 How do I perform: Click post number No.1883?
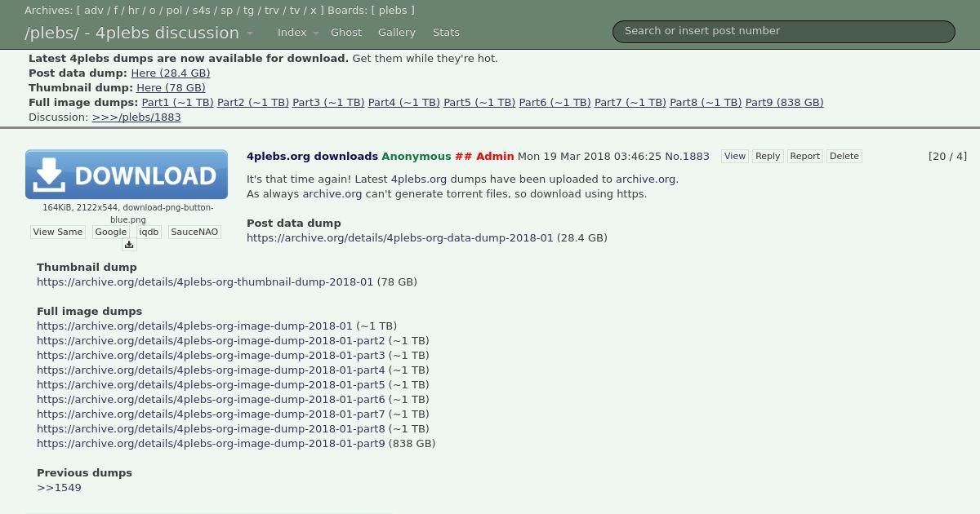coord(687,157)
